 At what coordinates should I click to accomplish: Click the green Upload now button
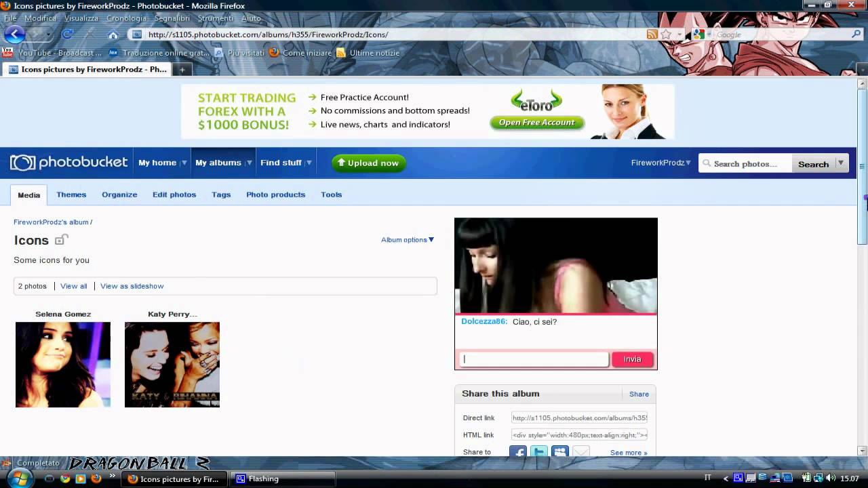coord(369,163)
